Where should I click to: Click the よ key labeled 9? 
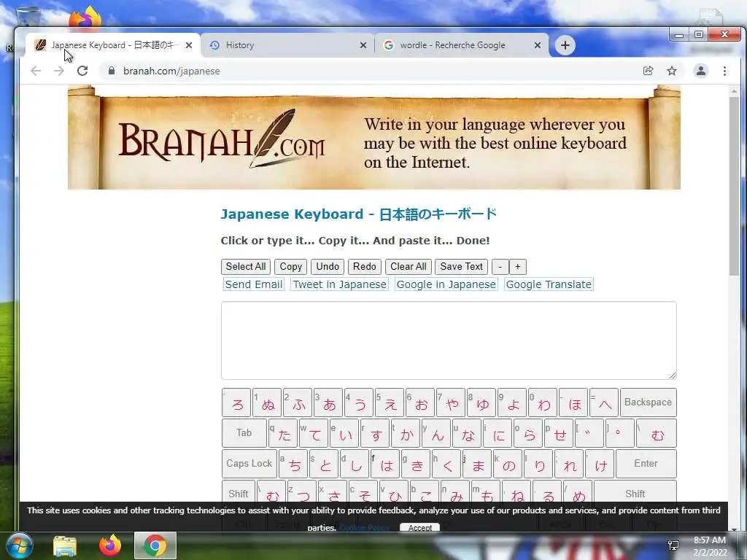click(x=511, y=402)
